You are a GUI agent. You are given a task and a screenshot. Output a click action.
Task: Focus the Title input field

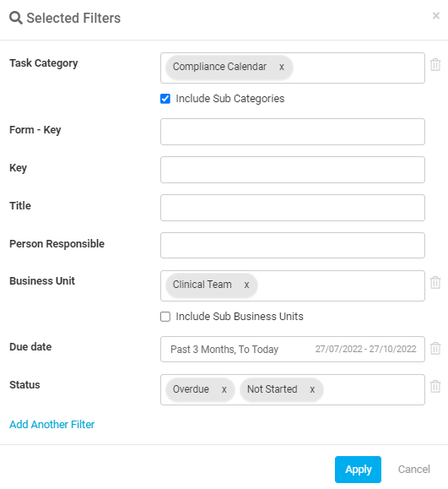(x=293, y=208)
